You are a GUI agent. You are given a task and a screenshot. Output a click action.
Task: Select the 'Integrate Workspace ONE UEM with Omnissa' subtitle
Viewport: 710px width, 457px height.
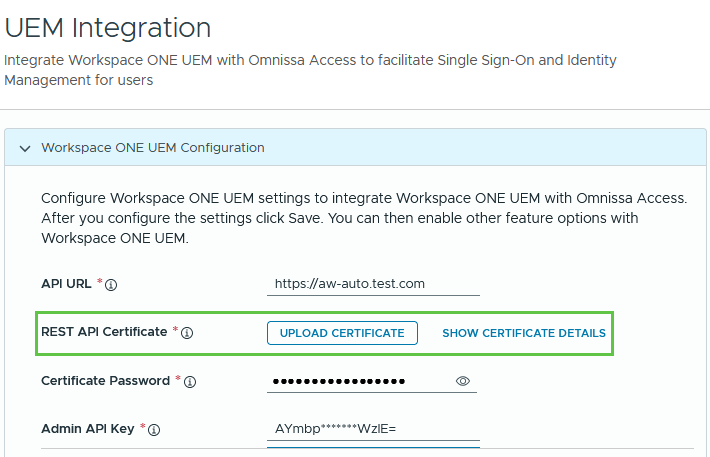coord(311,70)
